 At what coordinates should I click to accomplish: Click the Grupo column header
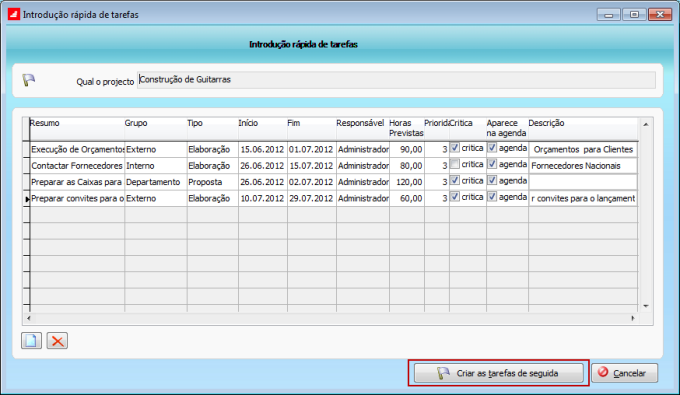coord(156,128)
